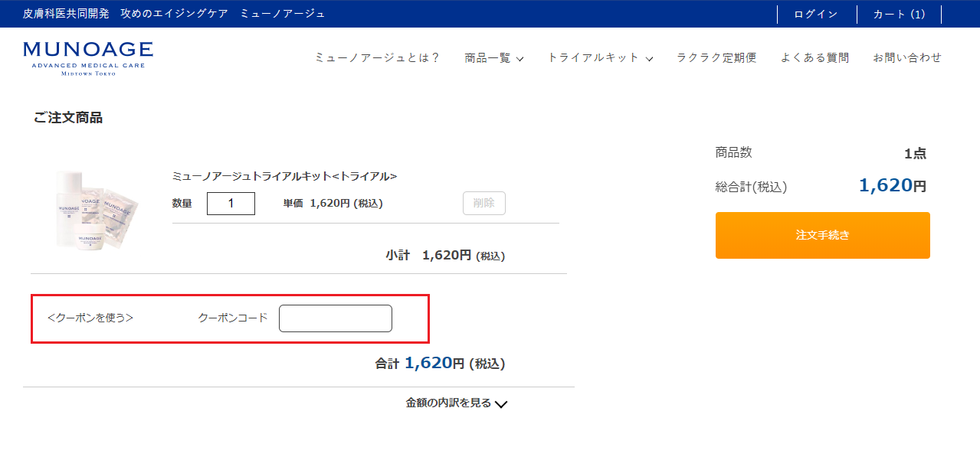Remove the item with the 削除 button
This screenshot has height=457, width=980.
click(484, 203)
